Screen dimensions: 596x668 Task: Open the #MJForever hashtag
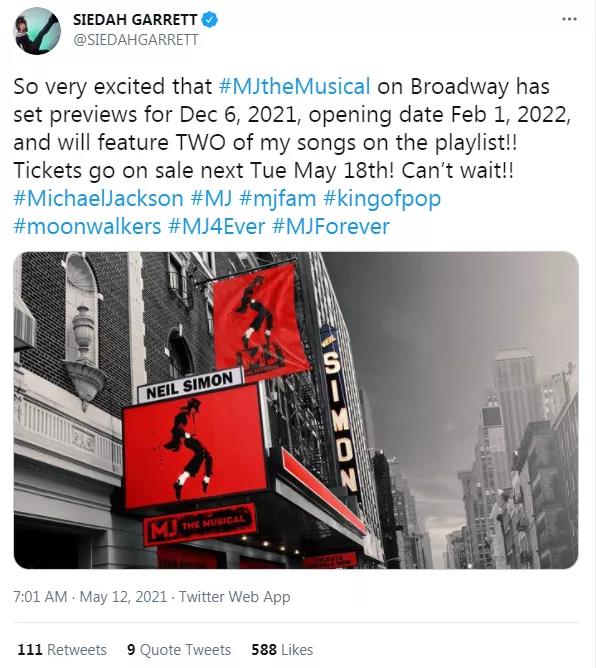pos(331,226)
